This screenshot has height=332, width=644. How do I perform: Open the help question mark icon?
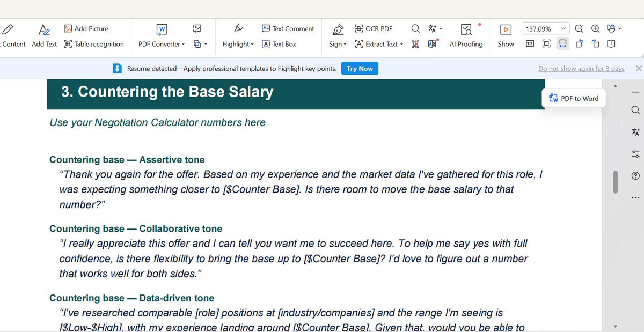pyautogui.click(x=635, y=176)
